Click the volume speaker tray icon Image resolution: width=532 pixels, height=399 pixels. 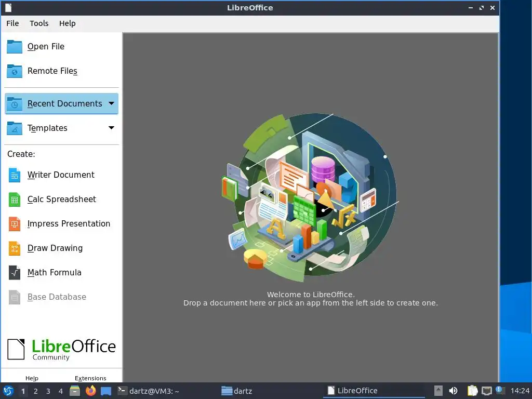[453, 391]
